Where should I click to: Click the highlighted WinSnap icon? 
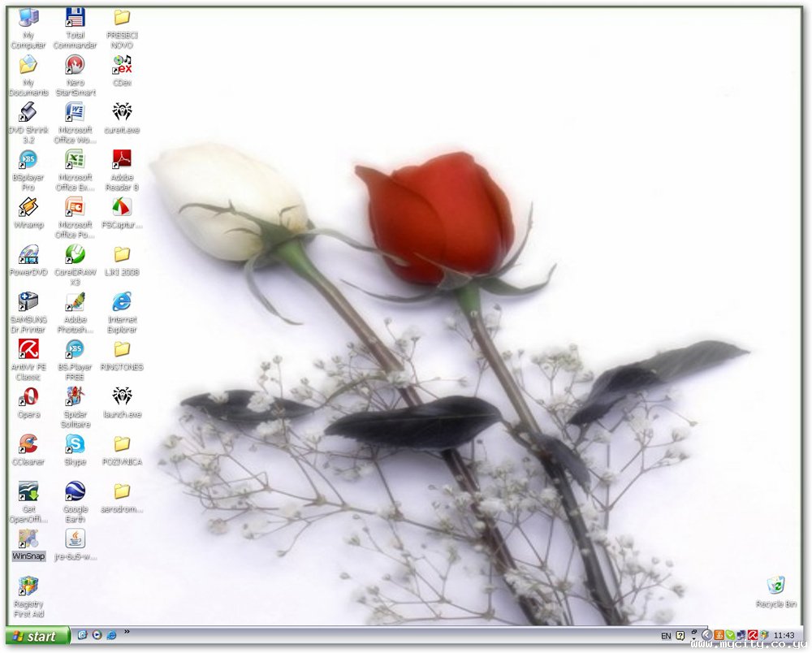coord(28,545)
